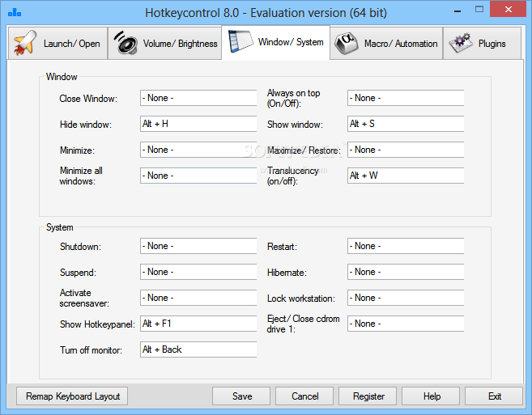532x415 pixels.
Task: Click the Exit button
Action: (x=494, y=396)
